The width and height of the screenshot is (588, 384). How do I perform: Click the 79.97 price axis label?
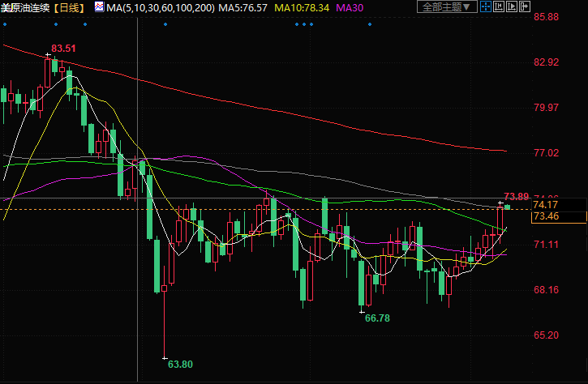[x=546, y=108]
